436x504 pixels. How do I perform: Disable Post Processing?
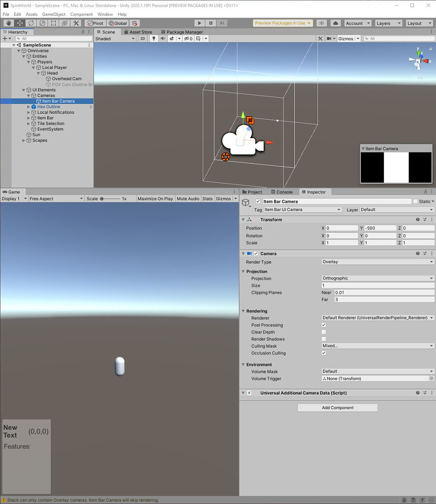click(324, 325)
